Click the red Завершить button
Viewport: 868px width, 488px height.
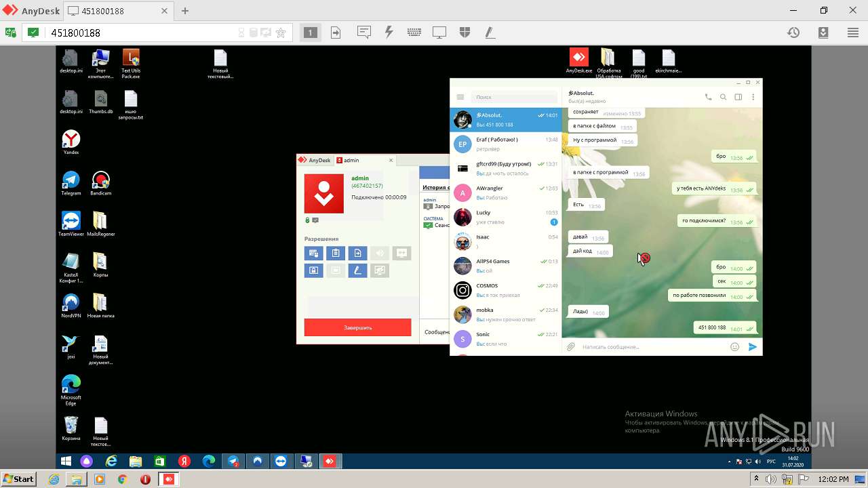pyautogui.click(x=357, y=327)
